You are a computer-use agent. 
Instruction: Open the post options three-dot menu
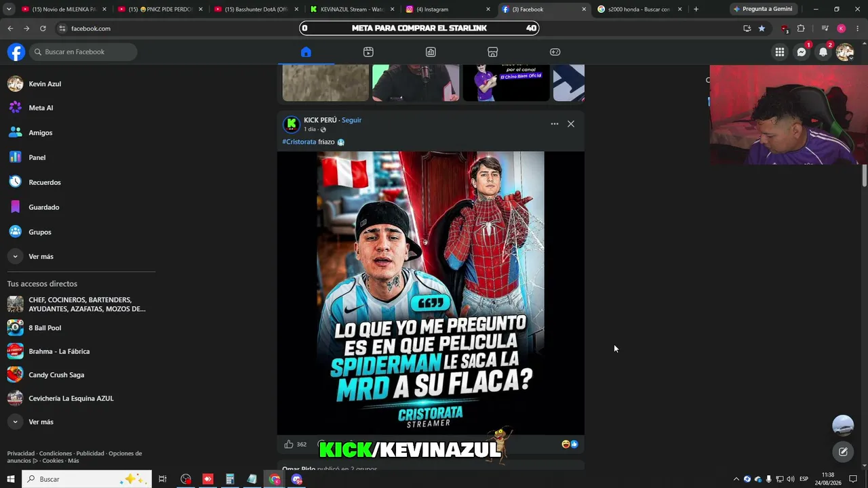click(x=554, y=124)
